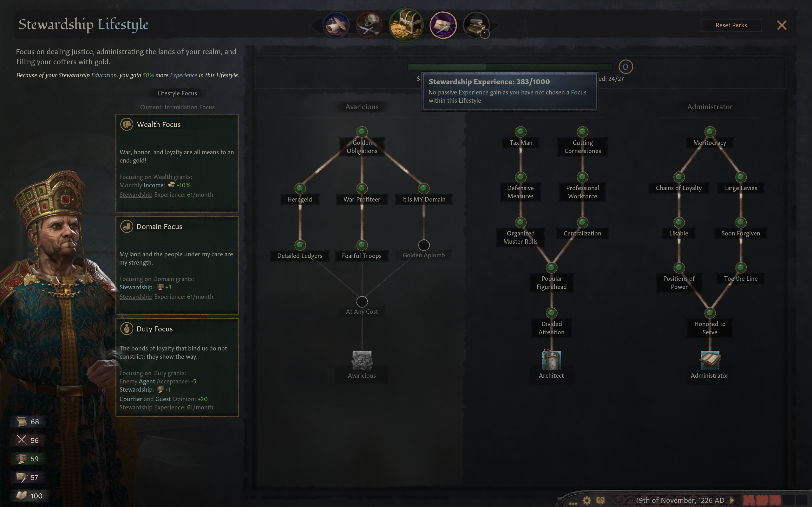This screenshot has height=507, width=812.
Task: Open the Learning lifestyle books icon
Action: [x=476, y=25]
